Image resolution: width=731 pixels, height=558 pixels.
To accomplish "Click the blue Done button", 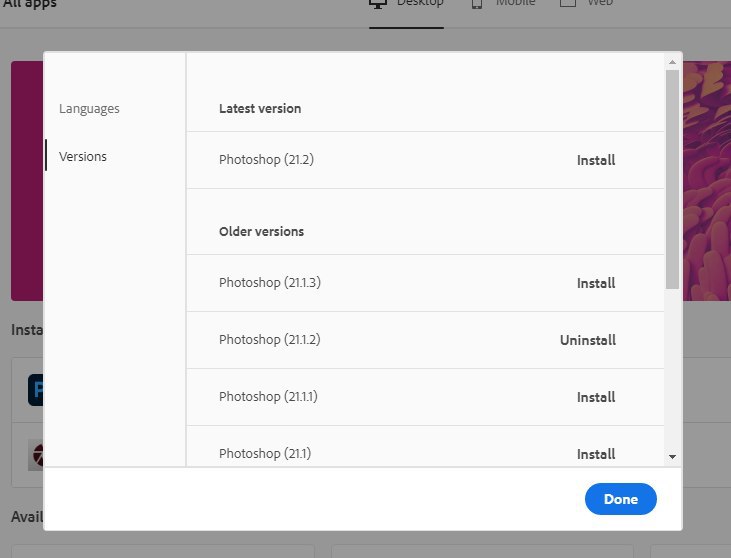I will (621, 499).
